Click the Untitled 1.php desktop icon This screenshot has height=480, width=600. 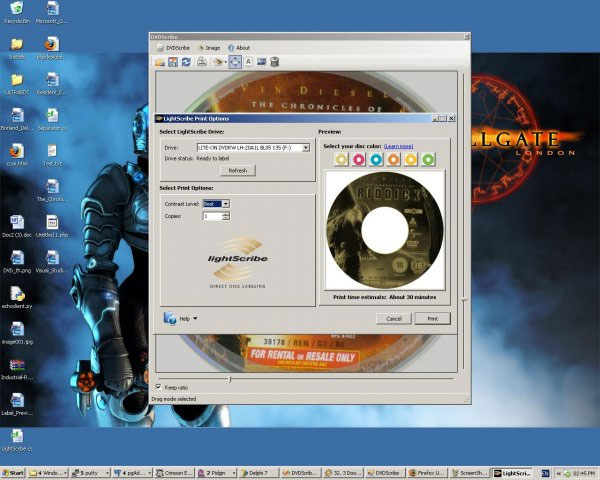[x=52, y=227]
